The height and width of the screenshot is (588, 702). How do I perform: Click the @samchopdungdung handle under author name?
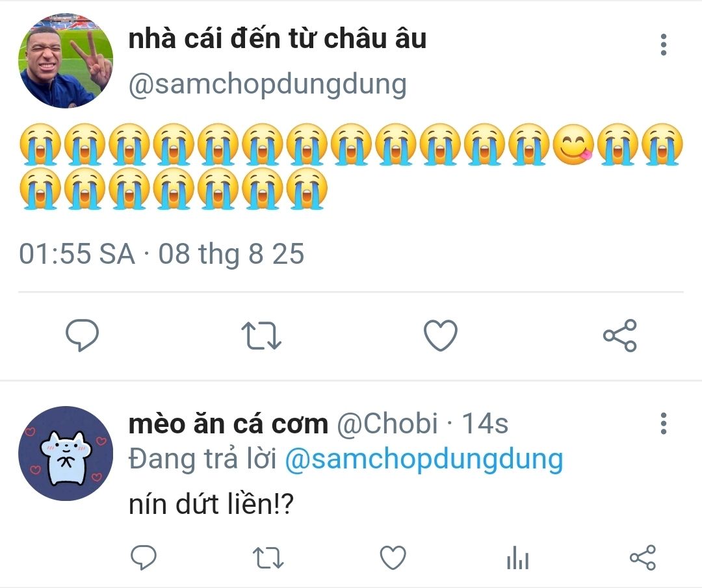(x=267, y=84)
